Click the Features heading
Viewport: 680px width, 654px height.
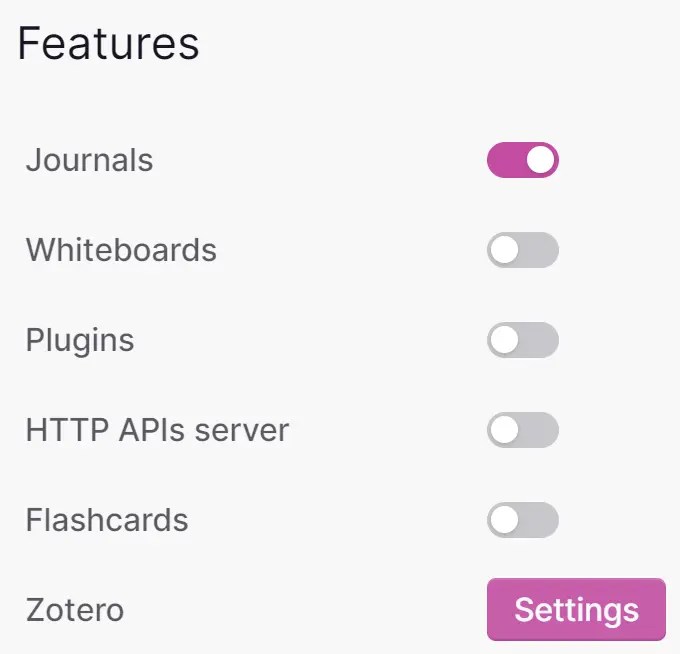108,44
